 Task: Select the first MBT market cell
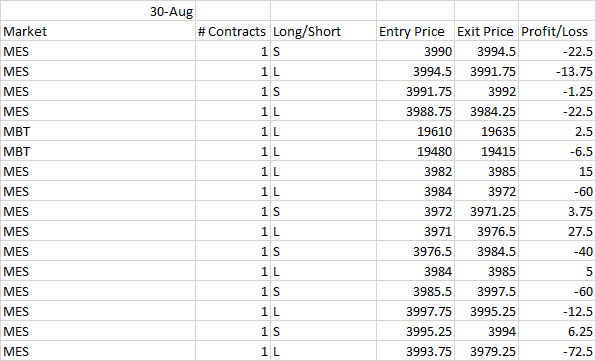(x=98, y=131)
